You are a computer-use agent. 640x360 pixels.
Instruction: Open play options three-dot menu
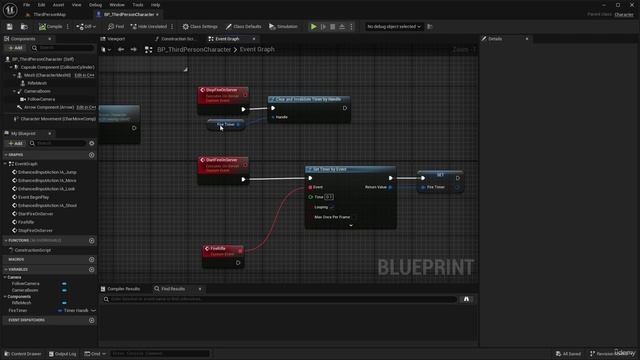click(351, 27)
